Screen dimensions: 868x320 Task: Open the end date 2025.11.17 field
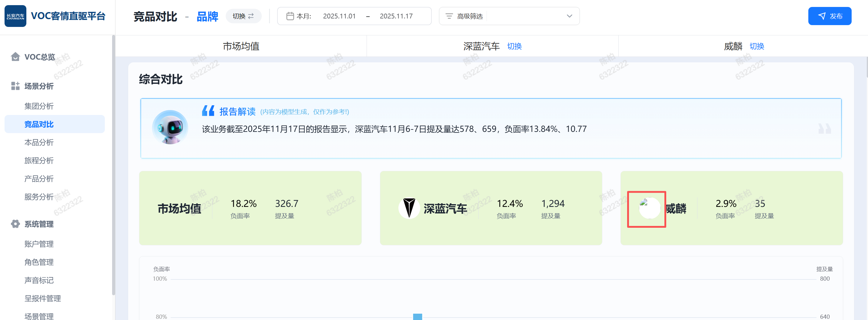pyautogui.click(x=396, y=16)
